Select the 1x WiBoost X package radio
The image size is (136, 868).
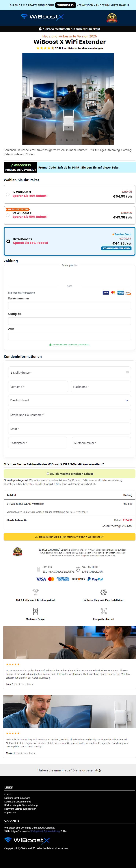click(x=8, y=194)
